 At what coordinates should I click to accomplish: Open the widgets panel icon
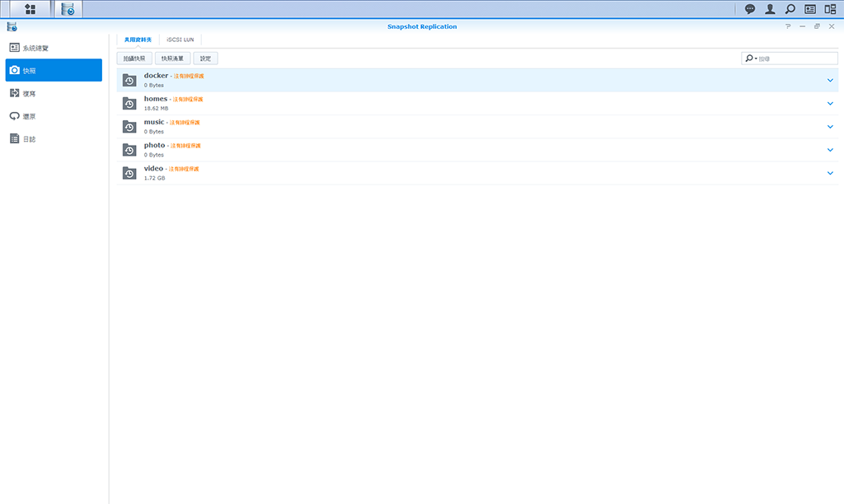[810, 9]
